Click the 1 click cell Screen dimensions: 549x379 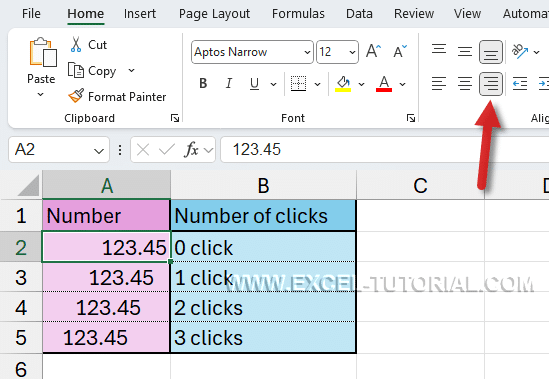(263, 277)
